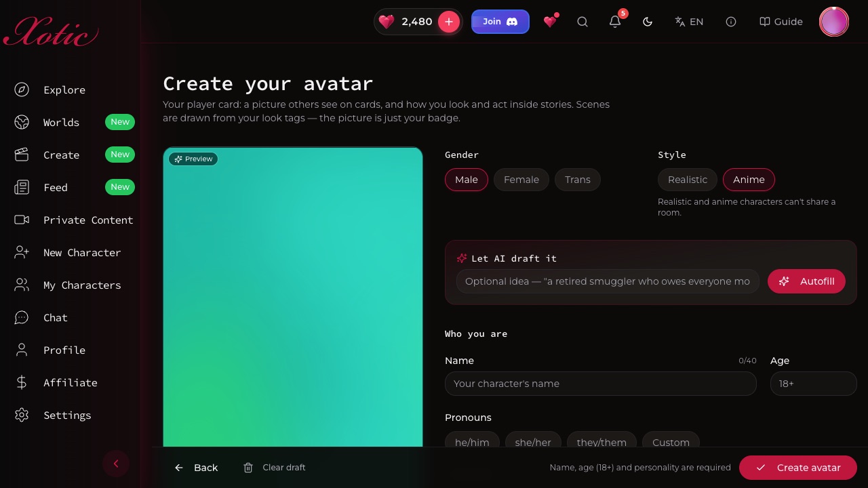
Task: Toggle dark mode moon icon
Action: pos(648,22)
